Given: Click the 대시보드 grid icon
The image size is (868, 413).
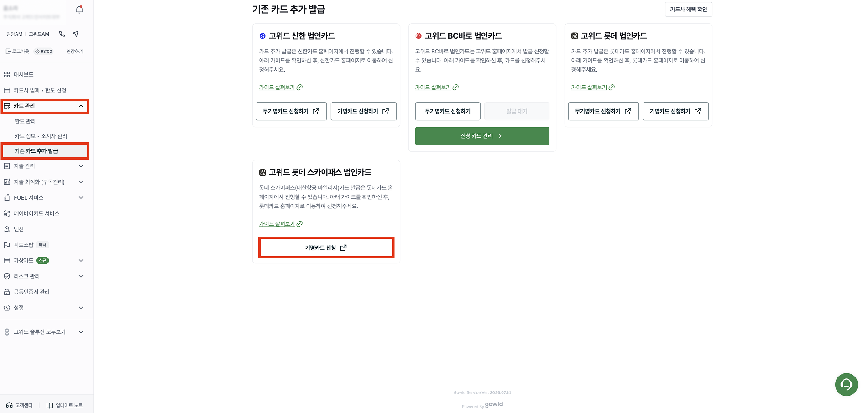Looking at the screenshot, I should click(7, 74).
